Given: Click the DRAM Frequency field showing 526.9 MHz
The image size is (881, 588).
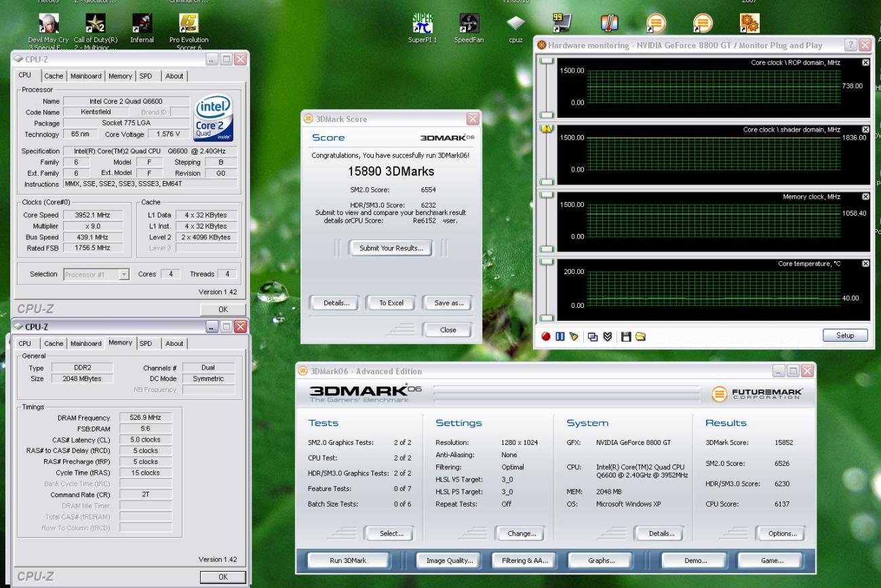Looking at the screenshot, I should click(x=146, y=418).
